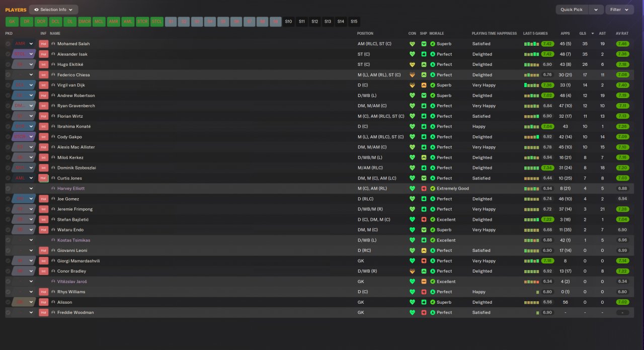The width and height of the screenshot is (644, 350).
Task: Click the match sharpness icon for Harvey Elliott
Action: click(424, 189)
